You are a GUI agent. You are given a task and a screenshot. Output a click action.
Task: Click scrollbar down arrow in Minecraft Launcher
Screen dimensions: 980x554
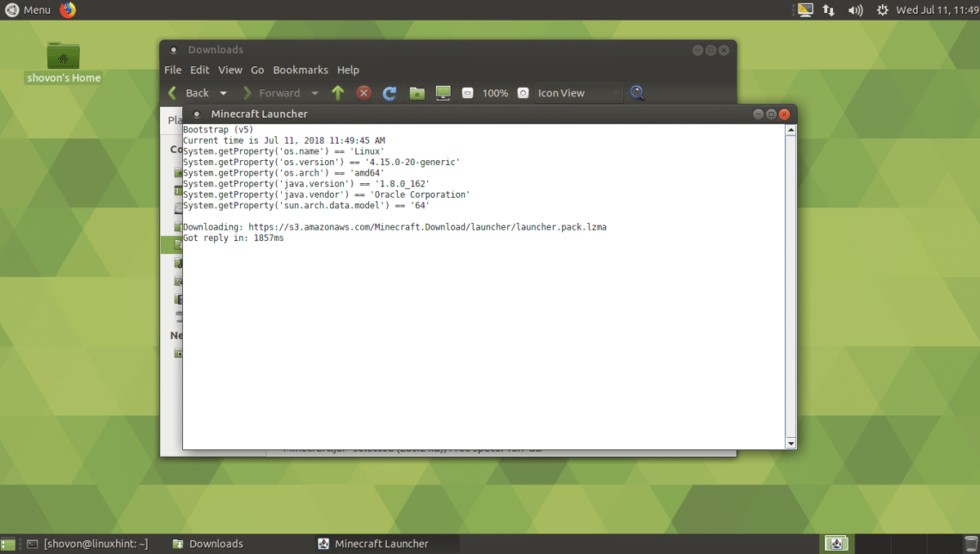791,442
